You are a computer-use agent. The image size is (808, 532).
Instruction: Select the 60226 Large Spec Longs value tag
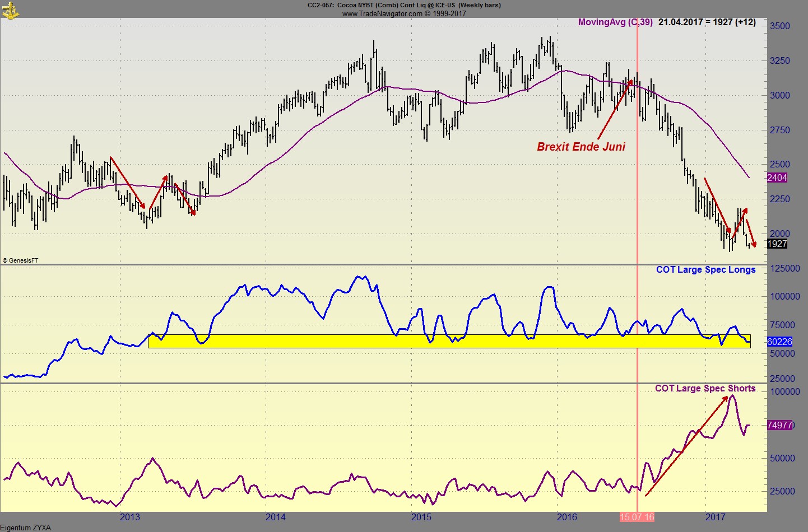coord(779,342)
